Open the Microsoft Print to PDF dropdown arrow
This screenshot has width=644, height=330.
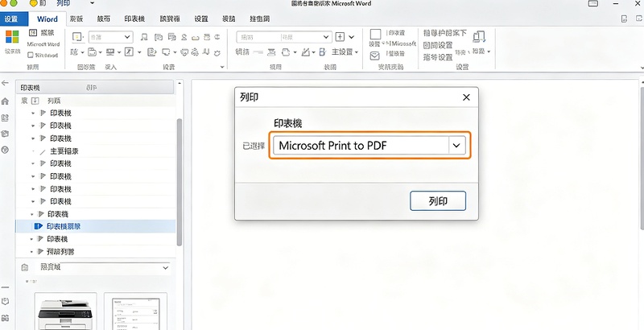[x=456, y=146]
